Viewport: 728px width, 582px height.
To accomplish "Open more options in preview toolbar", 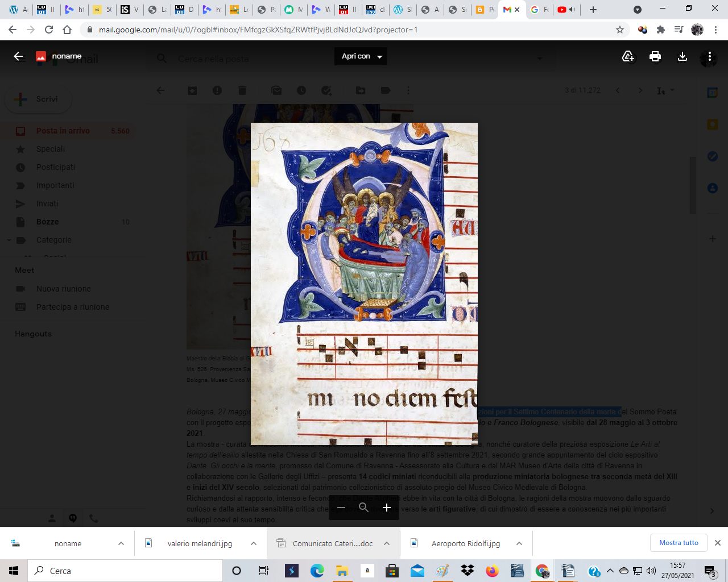I will coord(710,56).
